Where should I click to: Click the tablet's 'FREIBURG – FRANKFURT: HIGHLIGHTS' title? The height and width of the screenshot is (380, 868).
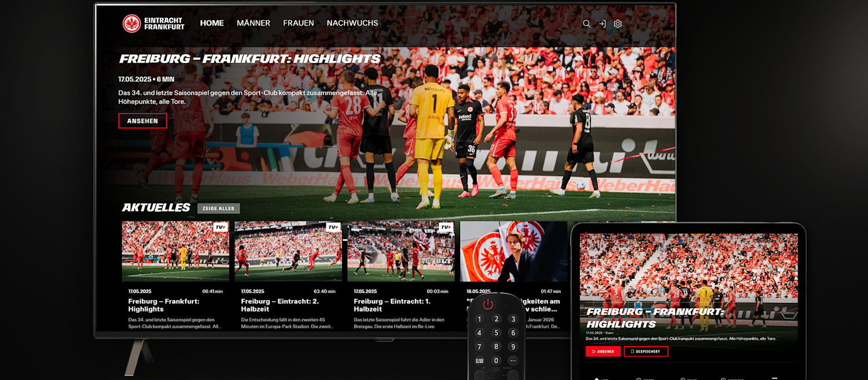(655, 318)
